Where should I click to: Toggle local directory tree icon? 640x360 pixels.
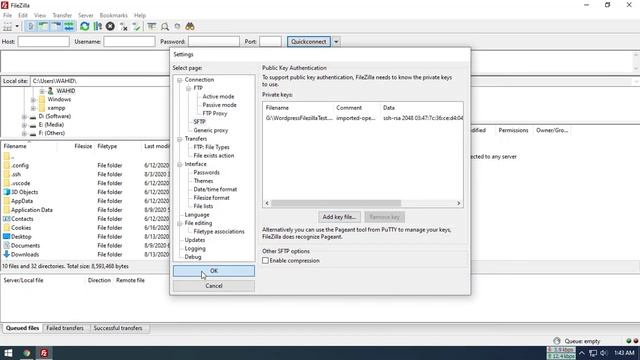[x=43, y=27]
